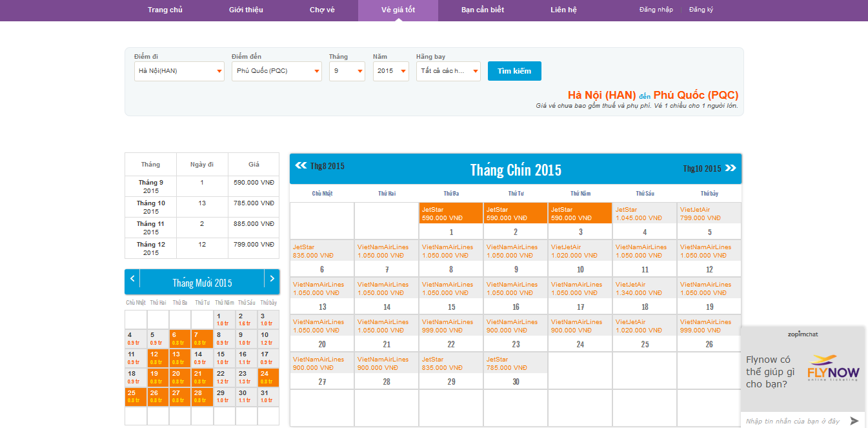The width and height of the screenshot is (868, 428).
Task: Select VietJetAir 1.340.000 VNĐ on September 18
Action: (x=645, y=289)
